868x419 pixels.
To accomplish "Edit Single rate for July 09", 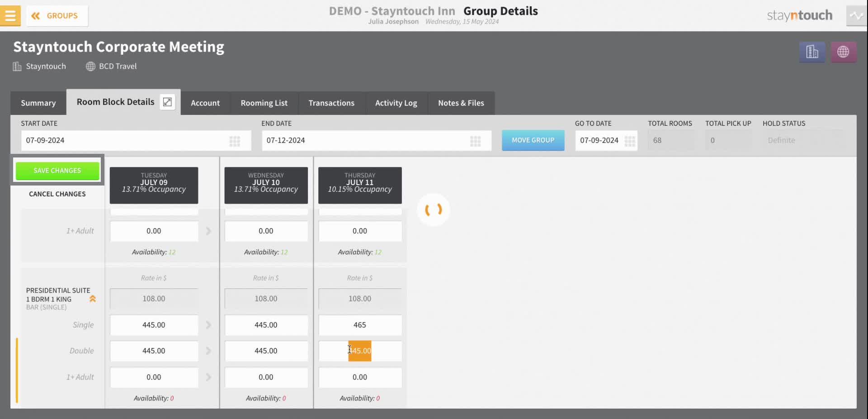I will (154, 325).
